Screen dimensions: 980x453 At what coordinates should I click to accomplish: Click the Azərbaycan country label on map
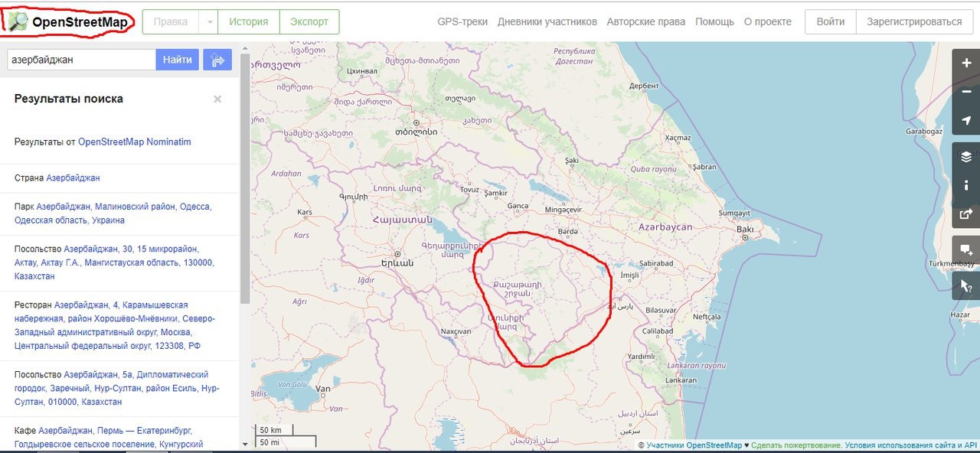(x=665, y=227)
